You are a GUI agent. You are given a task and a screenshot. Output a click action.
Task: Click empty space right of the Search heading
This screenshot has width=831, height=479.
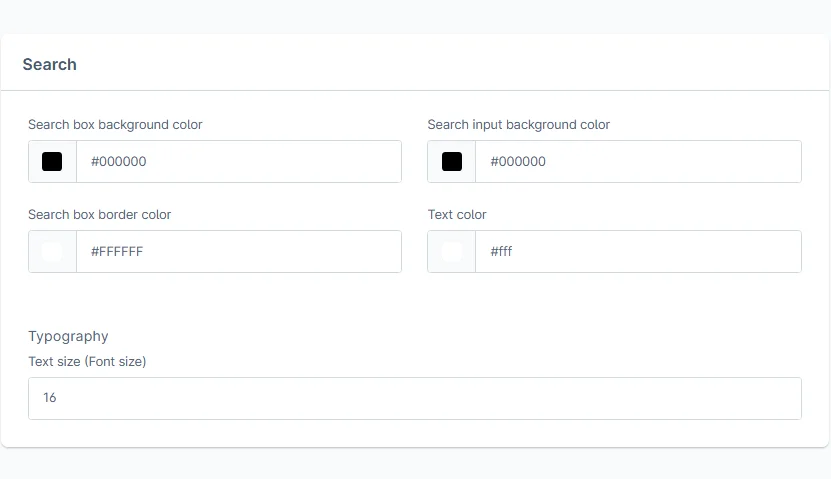point(450,64)
